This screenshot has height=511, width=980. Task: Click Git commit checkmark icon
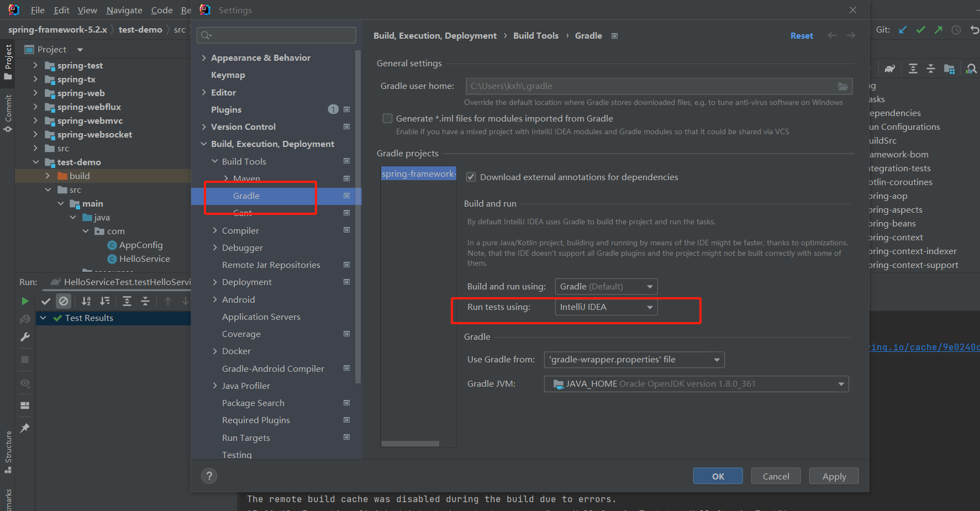click(920, 30)
